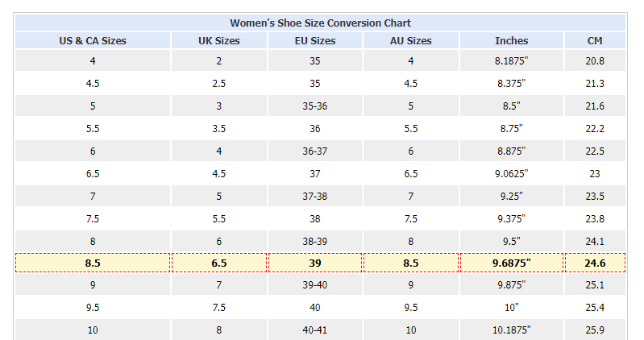
Task: Select the 25.4 CM cell
Action: coord(595,307)
